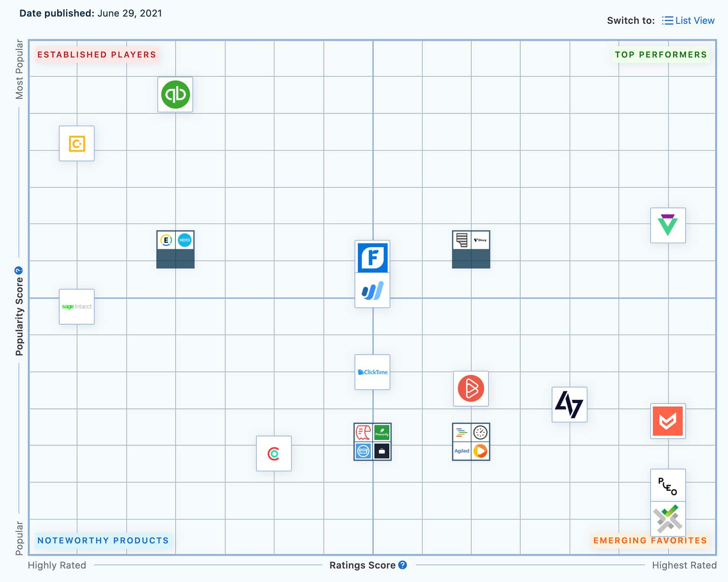
Task: Open the ClickTime logo tile
Action: coord(372,372)
